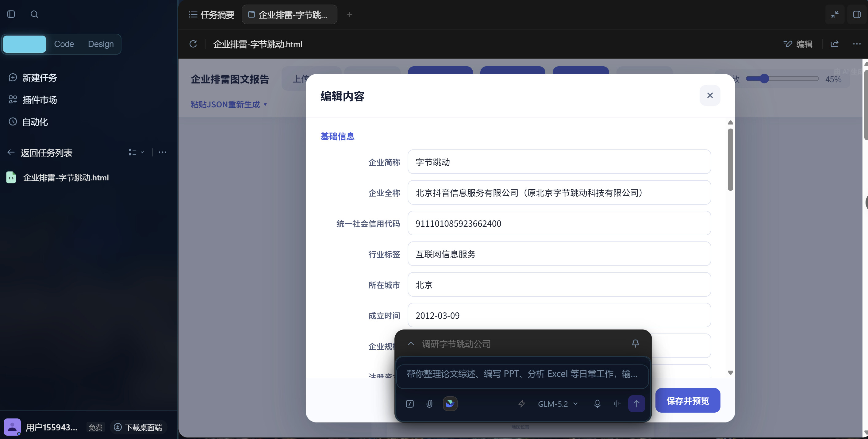Collapse the chat panel with the chevron
The image size is (868, 439).
(411, 343)
